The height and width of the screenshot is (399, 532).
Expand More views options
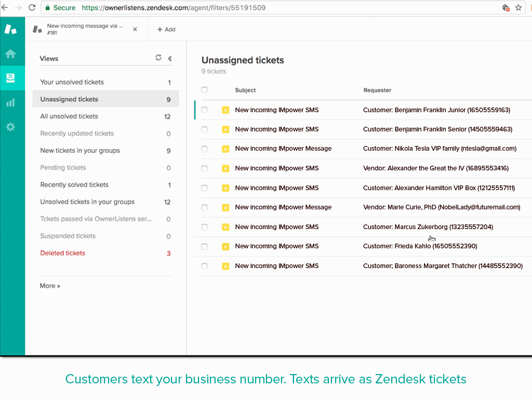click(49, 285)
